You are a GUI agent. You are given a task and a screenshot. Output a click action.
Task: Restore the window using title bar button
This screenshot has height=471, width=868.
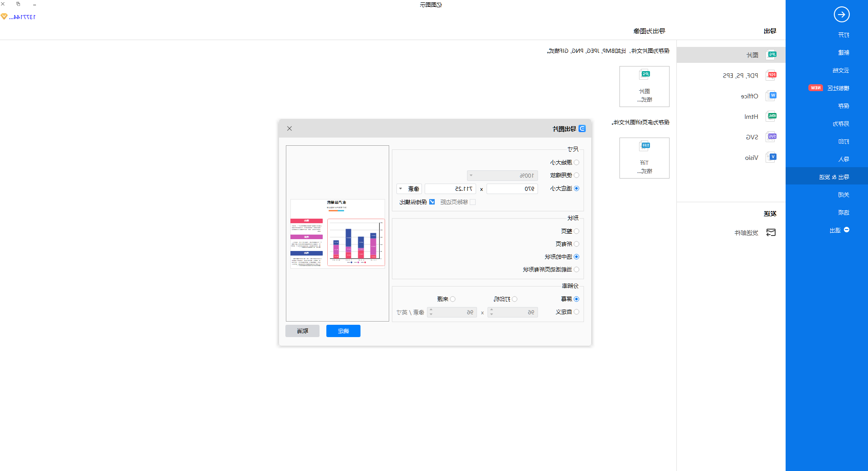18,4
